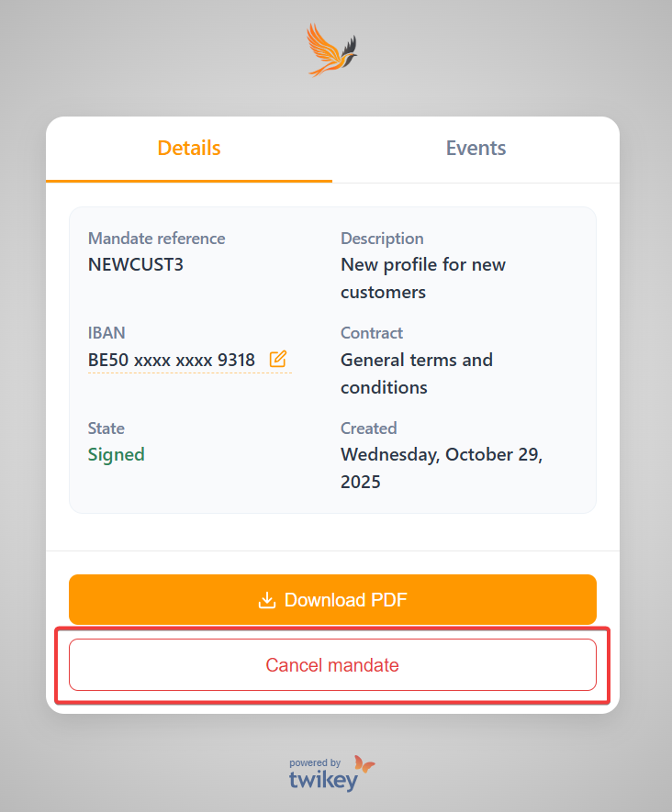Image resolution: width=672 pixels, height=812 pixels.
Task: Visit the twikey wordmark link
Action: [322, 780]
